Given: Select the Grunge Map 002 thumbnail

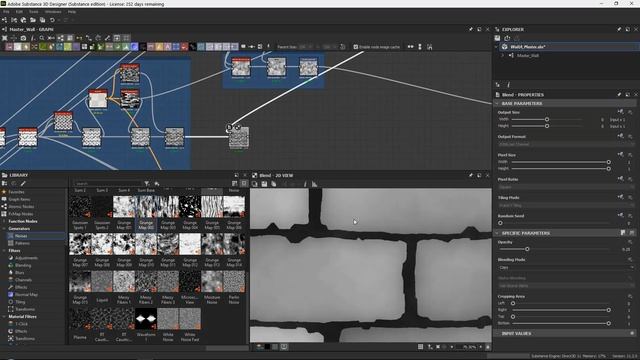Looking at the screenshot, I should [x=146, y=206].
